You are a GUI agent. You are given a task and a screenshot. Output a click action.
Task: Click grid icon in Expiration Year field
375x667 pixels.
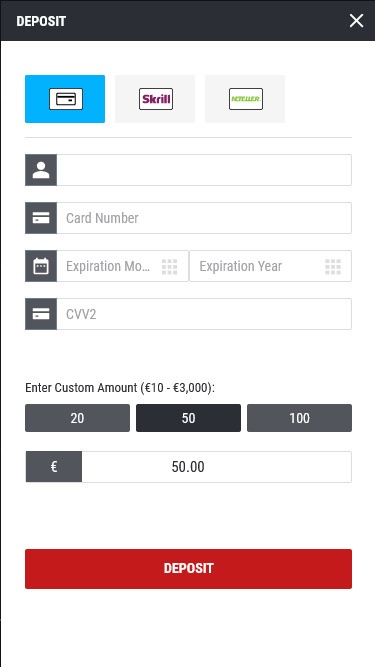pyautogui.click(x=333, y=267)
